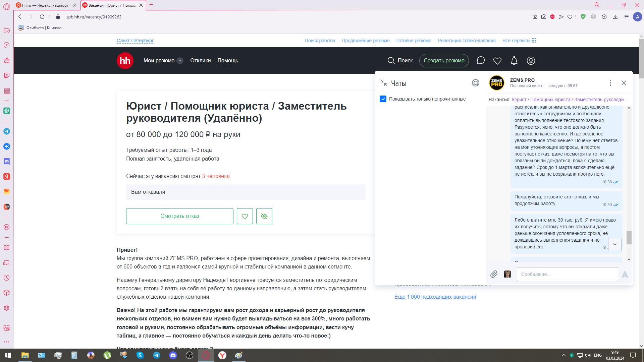Click the chat scrollbar down arrow
The image size is (644, 362).
629,259
